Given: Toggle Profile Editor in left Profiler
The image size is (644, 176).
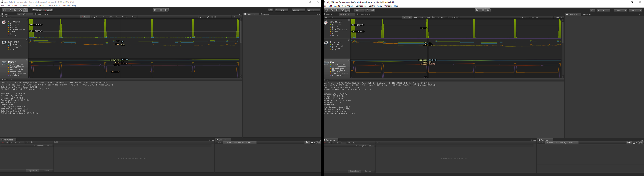Looking at the screenshot, I should [x=108, y=17].
